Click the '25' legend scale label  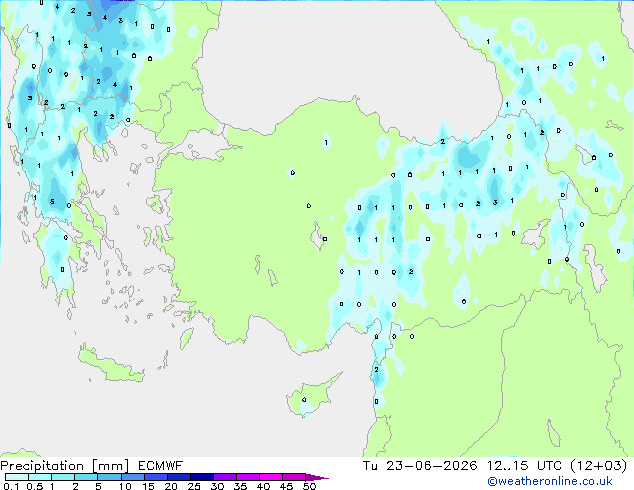pos(194,486)
